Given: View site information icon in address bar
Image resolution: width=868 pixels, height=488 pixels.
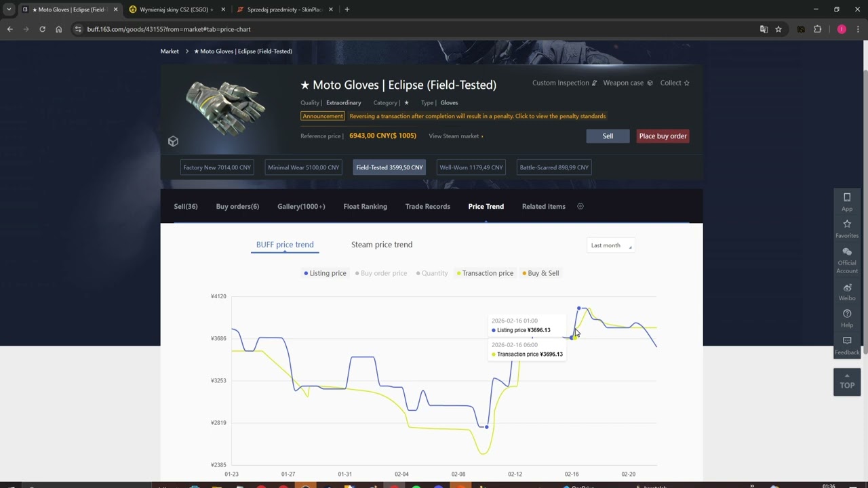Looking at the screenshot, I should coord(78,29).
